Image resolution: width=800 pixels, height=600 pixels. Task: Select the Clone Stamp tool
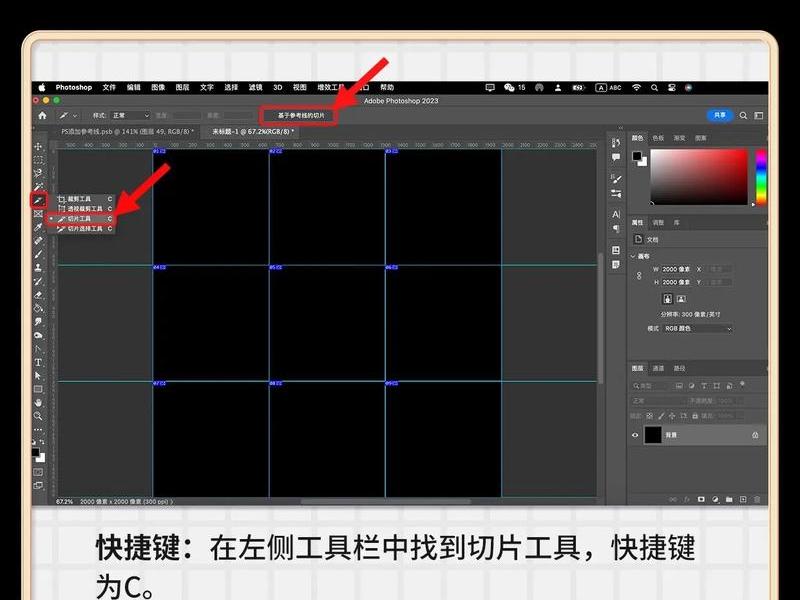pyautogui.click(x=38, y=267)
